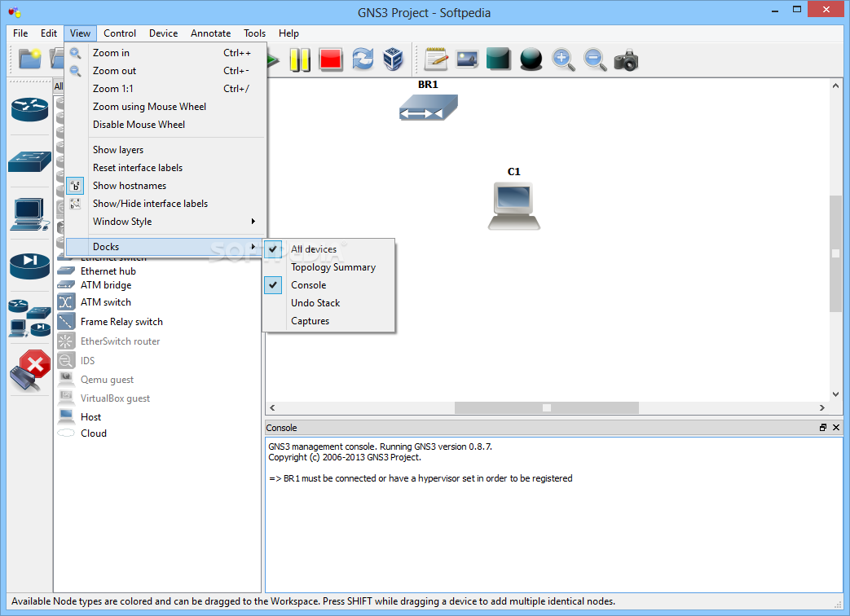Browse end devices computer icon
The height and width of the screenshot is (616, 850).
29,214
